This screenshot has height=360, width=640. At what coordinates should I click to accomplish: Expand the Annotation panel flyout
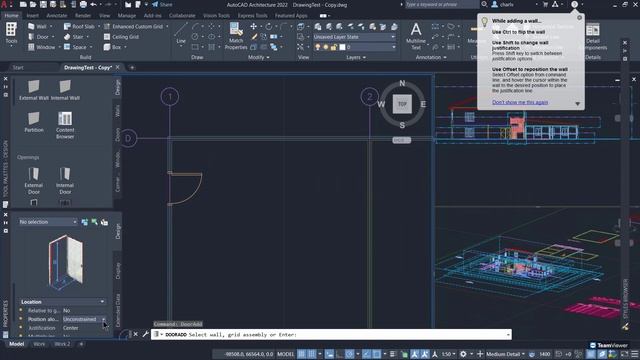tap(431, 58)
